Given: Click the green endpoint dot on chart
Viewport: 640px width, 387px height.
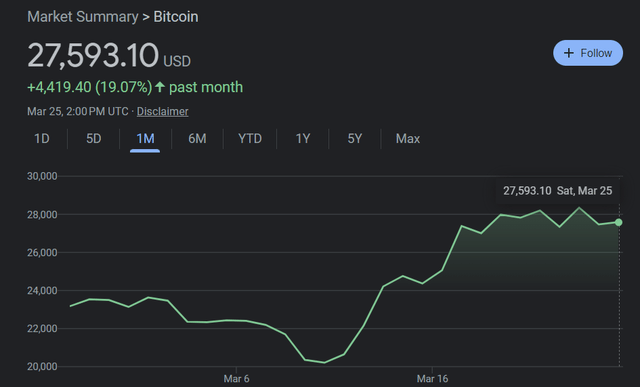Looking at the screenshot, I should [618, 222].
